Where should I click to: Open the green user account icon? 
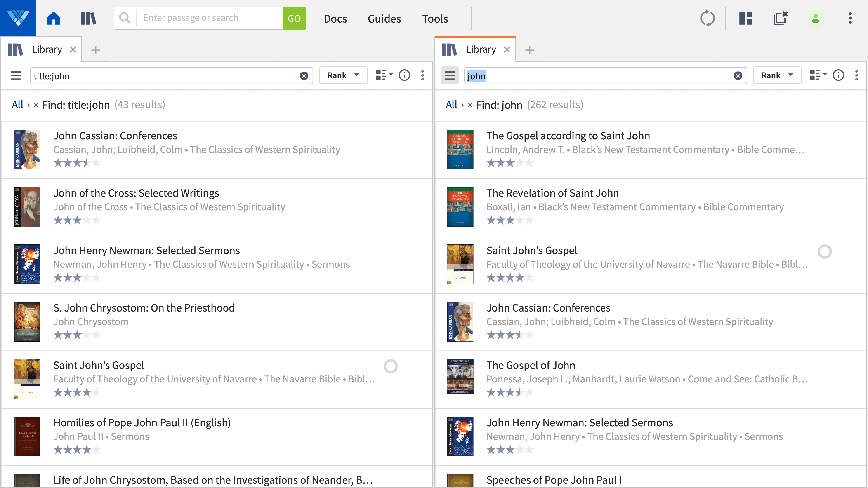815,18
